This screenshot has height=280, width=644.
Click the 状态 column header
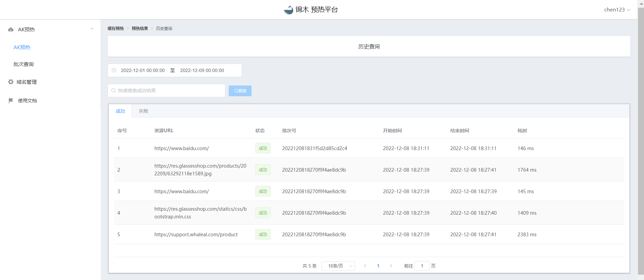(x=260, y=131)
